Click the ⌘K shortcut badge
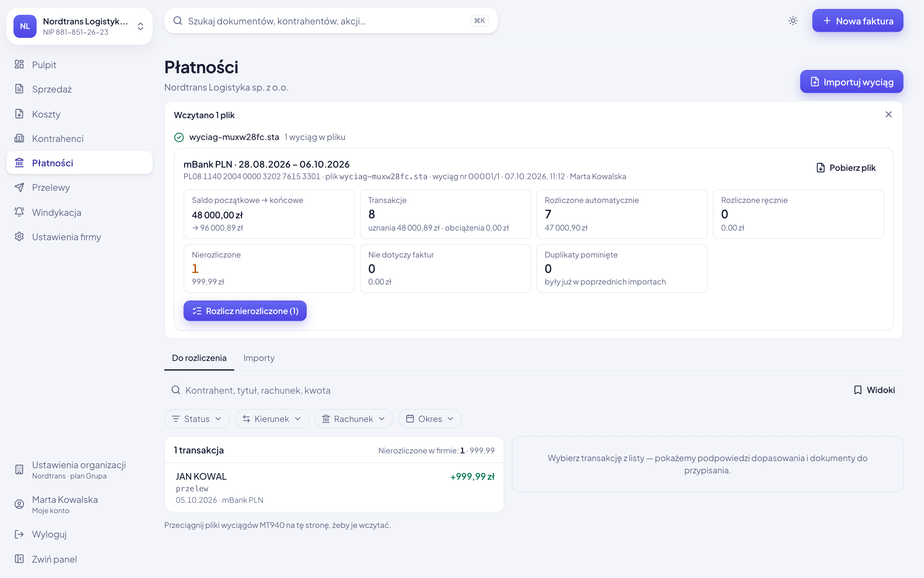 coord(479,21)
